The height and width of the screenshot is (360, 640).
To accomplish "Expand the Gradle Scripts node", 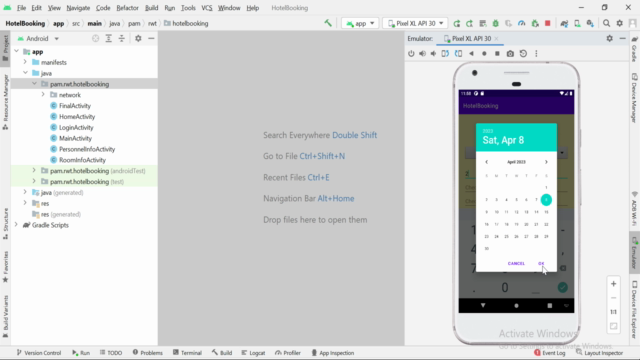I will 16,225.
